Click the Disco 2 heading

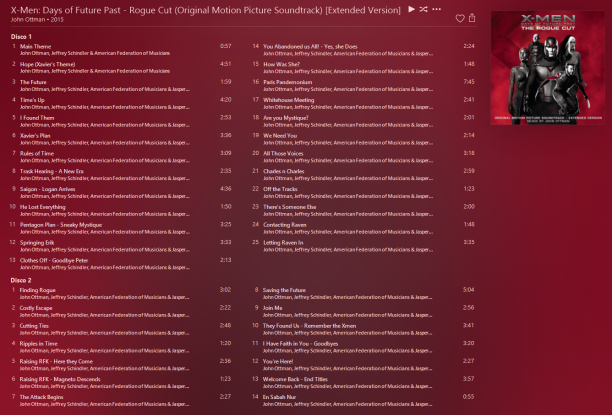click(x=21, y=280)
